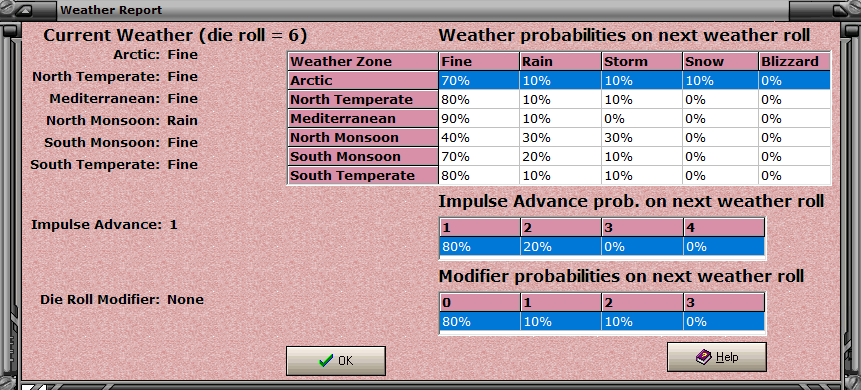Screen dimensions: 861x390
Task: Click North Monsoon: Rain current weather label
Action: (122, 120)
